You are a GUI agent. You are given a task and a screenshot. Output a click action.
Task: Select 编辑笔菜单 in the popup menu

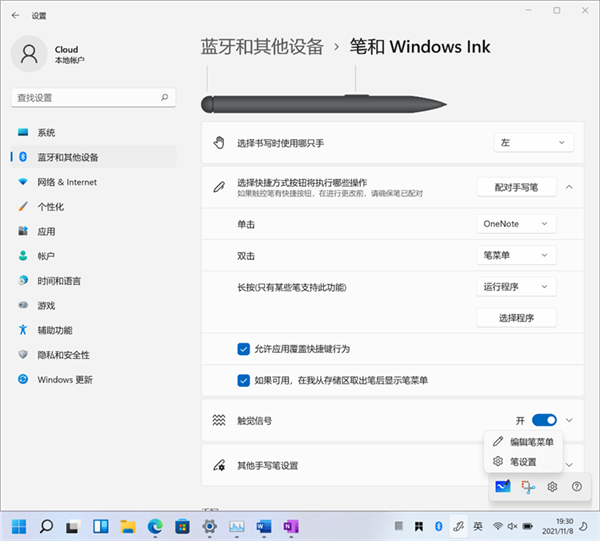pos(530,441)
